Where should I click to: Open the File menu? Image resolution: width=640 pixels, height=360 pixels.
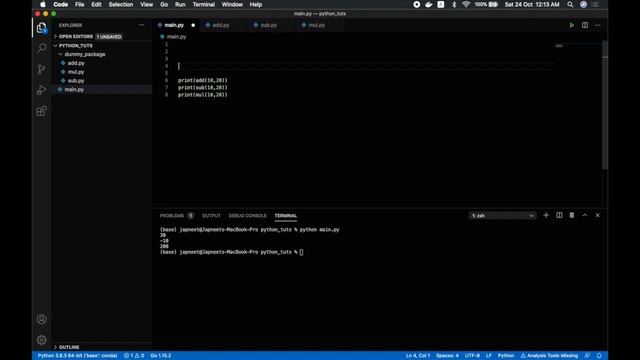[x=80, y=4]
